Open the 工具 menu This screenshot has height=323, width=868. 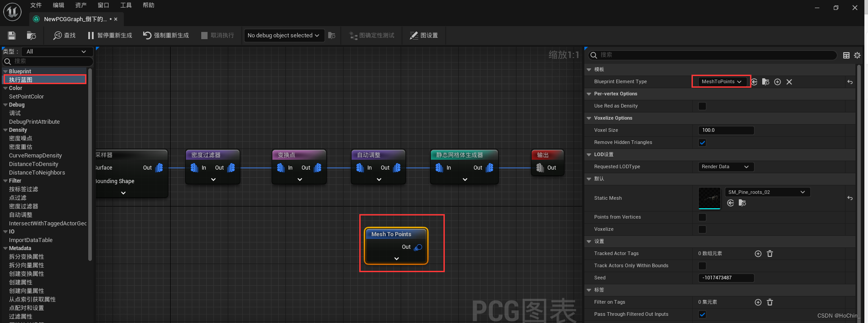click(126, 5)
